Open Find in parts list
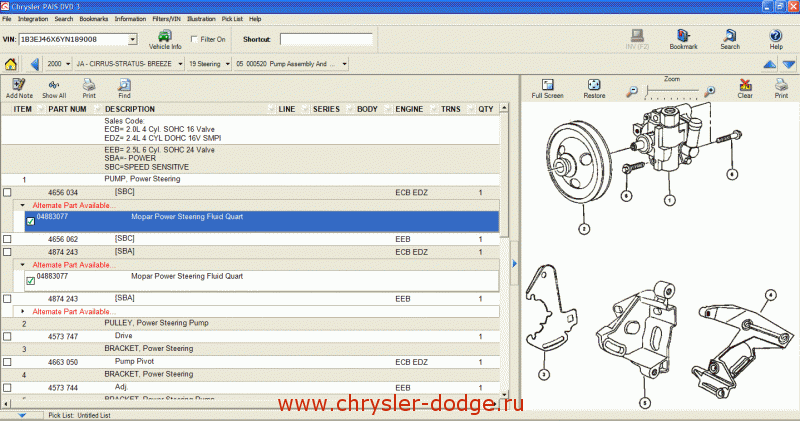The height and width of the screenshot is (421, 800). 124,88
